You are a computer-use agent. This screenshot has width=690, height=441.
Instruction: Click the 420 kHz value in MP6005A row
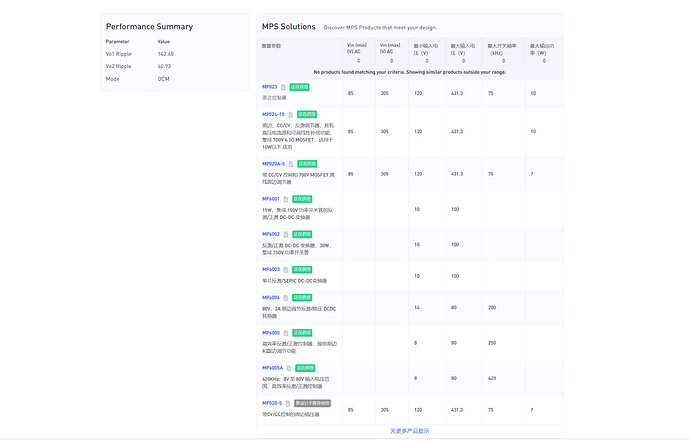[x=492, y=378]
